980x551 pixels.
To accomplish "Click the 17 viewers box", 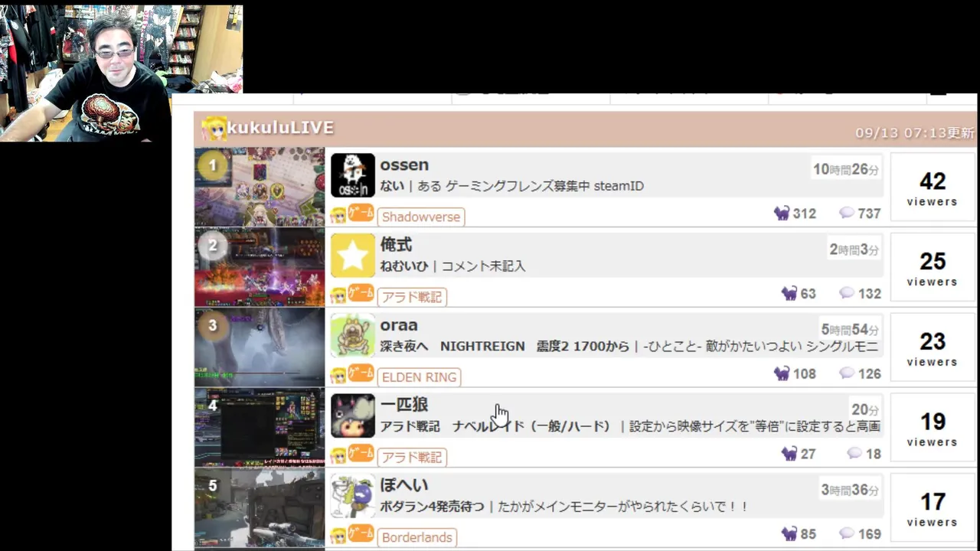I will pos(933,508).
